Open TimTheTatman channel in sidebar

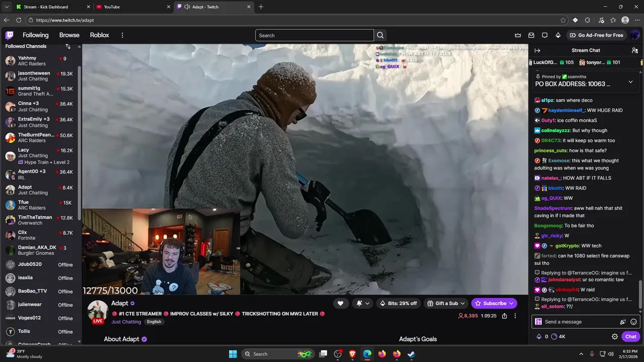(x=41, y=220)
